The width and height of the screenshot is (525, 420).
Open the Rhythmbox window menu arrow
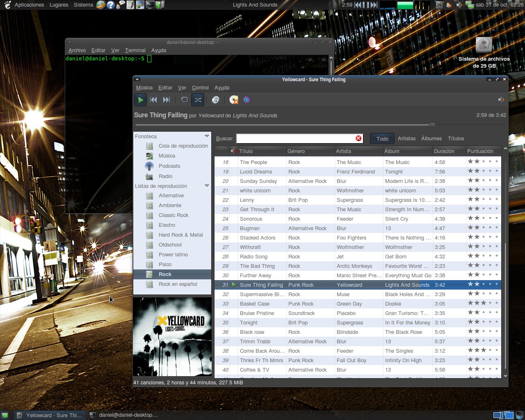pos(137,80)
